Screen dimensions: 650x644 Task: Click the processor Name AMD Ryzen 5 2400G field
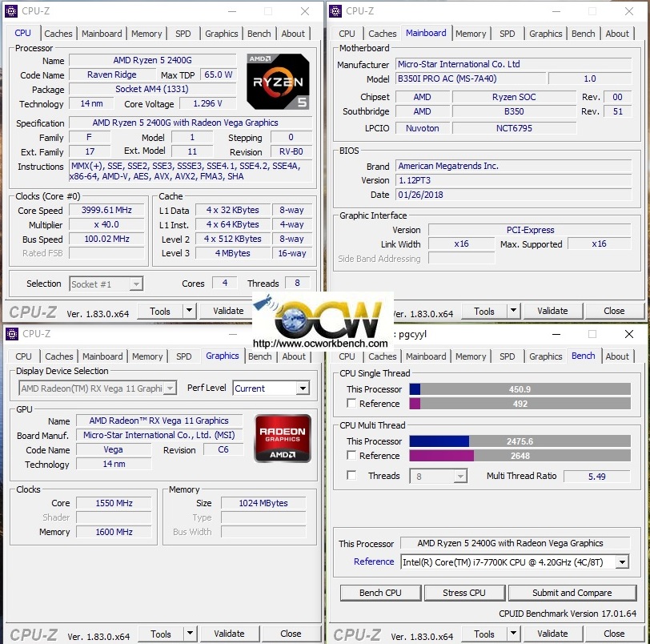[x=153, y=60]
